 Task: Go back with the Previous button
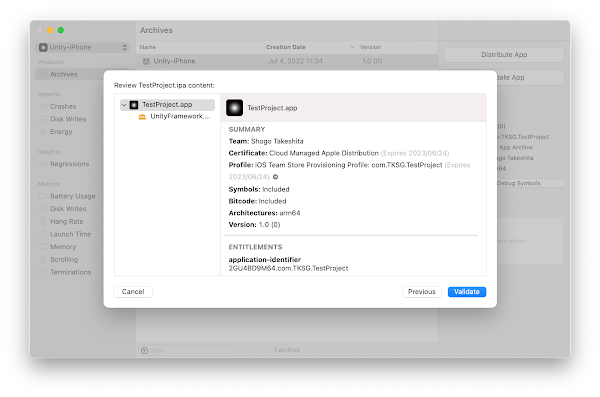(422, 292)
